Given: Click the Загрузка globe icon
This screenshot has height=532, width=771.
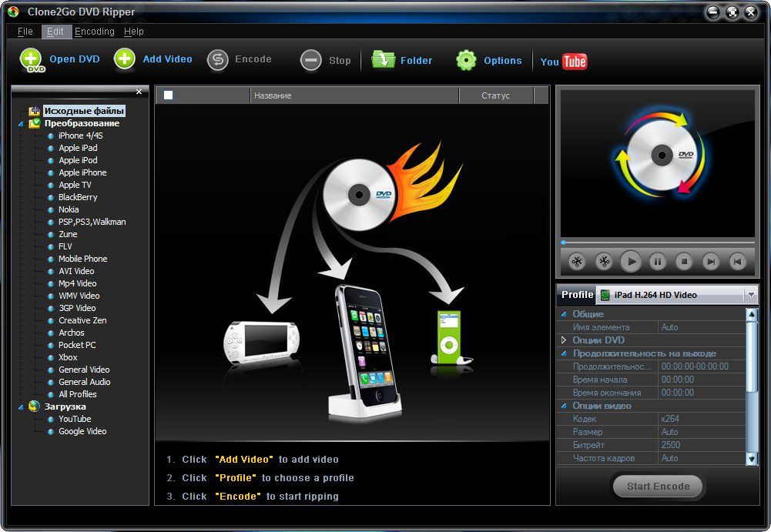Looking at the screenshot, I should coord(34,407).
